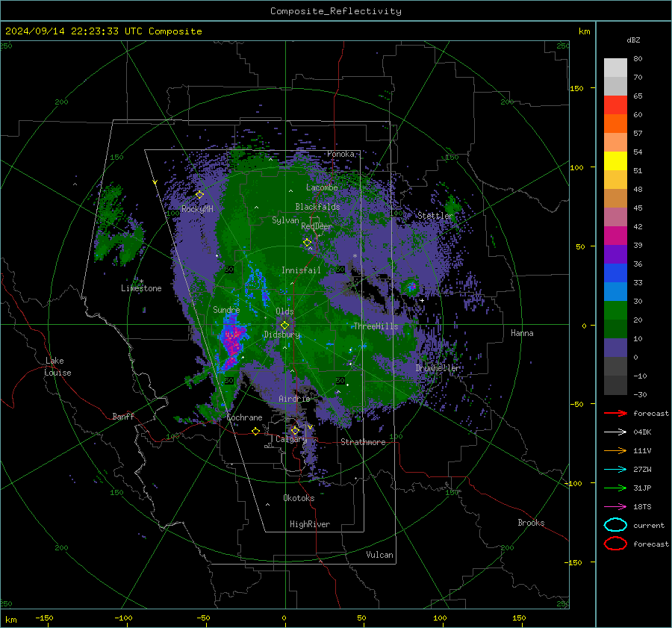Click the light gray 70-80 dBZ swatch

coord(615,68)
